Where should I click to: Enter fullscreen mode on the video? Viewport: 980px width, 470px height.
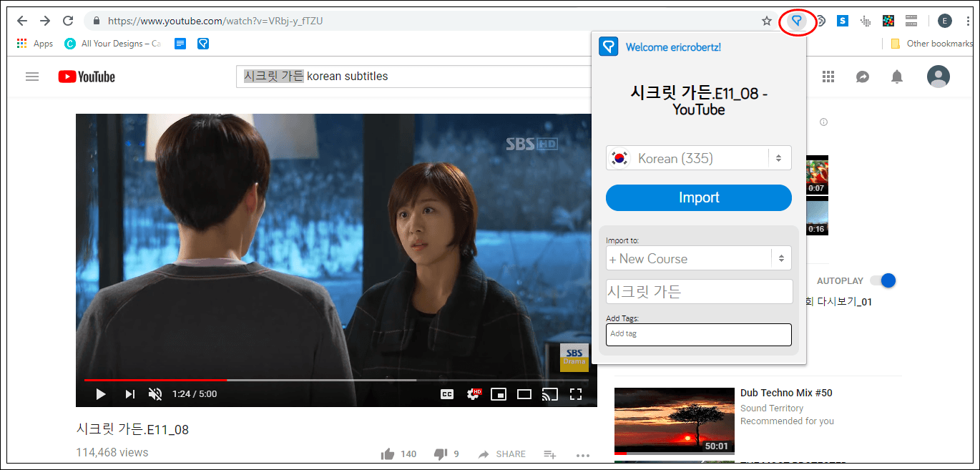pos(576,393)
